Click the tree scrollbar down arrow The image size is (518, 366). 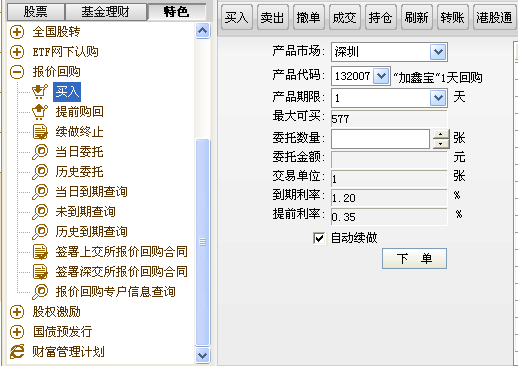(x=202, y=355)
